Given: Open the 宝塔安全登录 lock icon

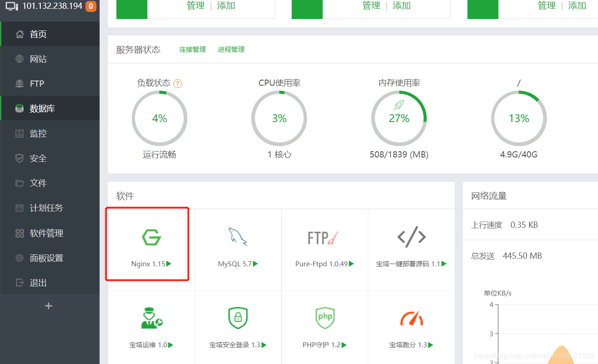Looking at the screenshot, I should click(x=238, y=318).
